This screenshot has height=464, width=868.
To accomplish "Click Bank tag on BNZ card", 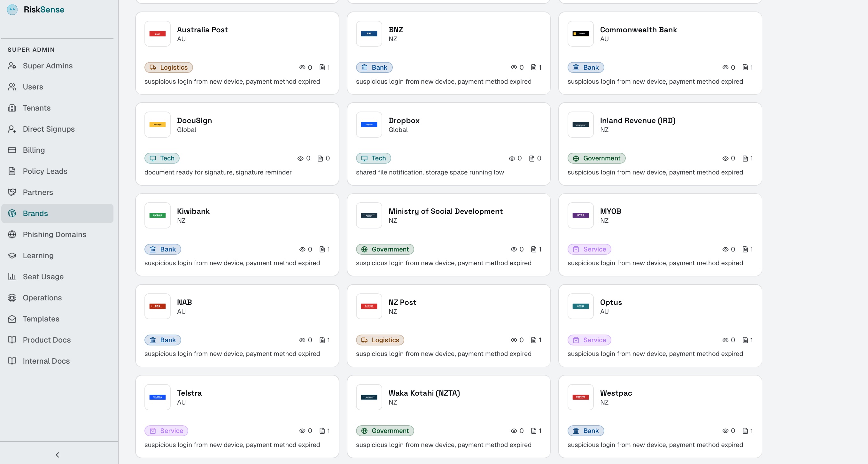I will tap(374, 67).
